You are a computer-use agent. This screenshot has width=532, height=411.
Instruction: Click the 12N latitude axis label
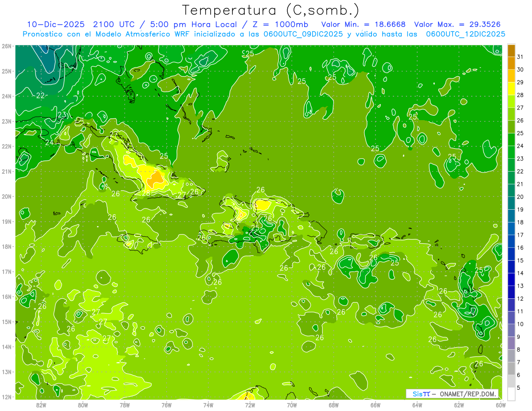point(6,397)
